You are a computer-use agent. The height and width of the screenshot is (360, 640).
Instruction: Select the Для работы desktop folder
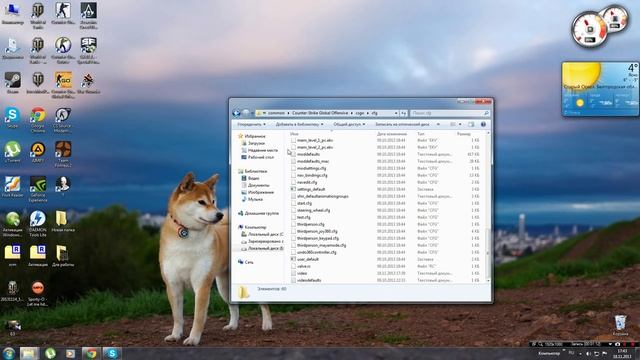[63, 255]
